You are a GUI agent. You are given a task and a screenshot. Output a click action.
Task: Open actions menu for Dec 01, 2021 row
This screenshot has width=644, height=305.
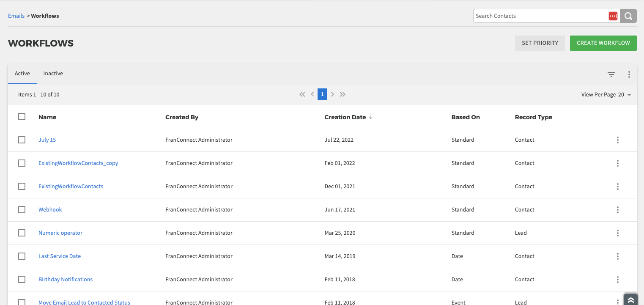tap(618, 187)
